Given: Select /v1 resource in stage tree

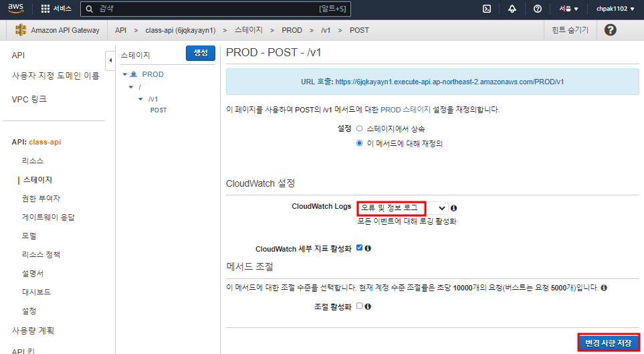Looking at the screenshot, I should (153, 99).
